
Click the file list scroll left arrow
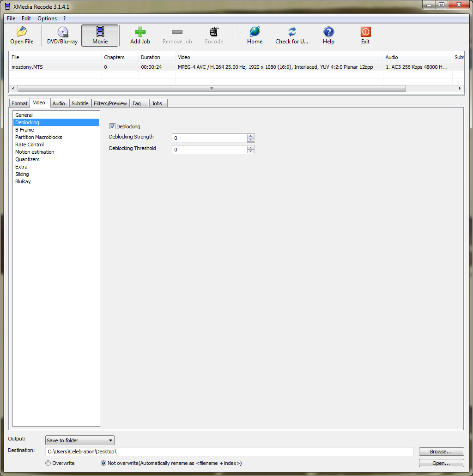pyautogui.click(x=13, y=88)
